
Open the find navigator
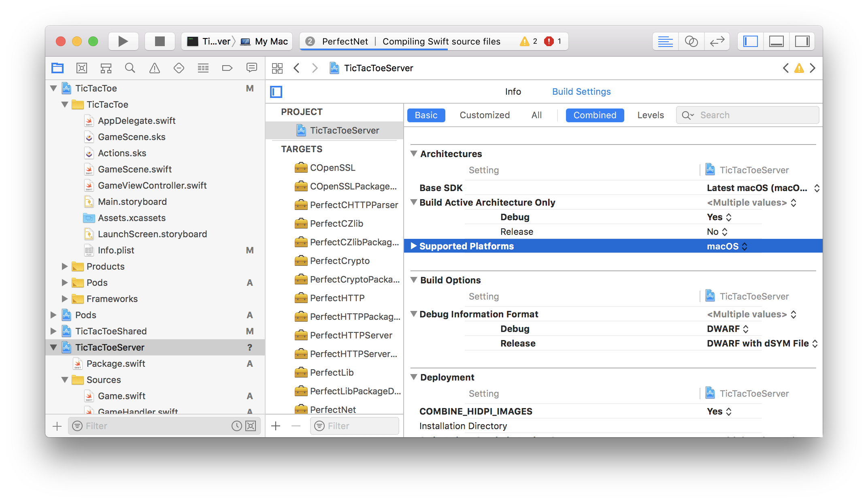[x=130, y=68]
